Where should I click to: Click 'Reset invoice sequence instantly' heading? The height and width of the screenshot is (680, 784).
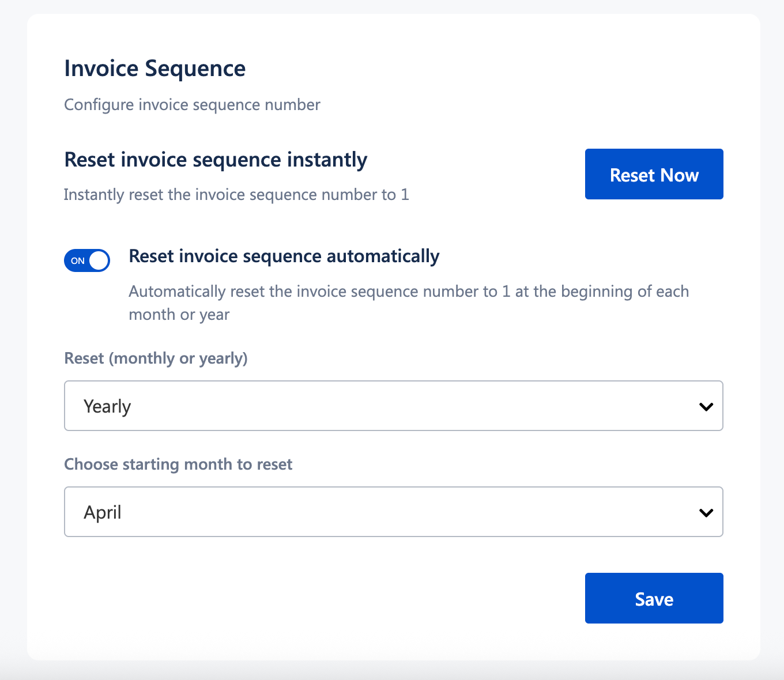pos(216,160)
